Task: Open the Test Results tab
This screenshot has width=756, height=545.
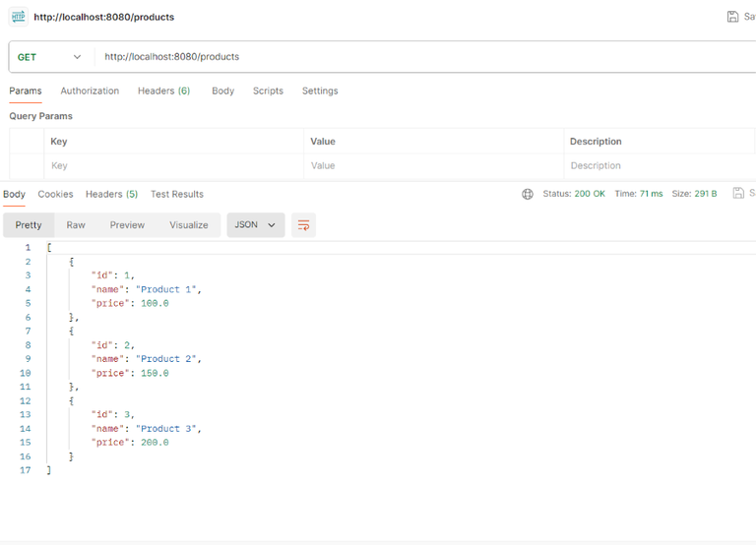Action: (x=177, y=194)
